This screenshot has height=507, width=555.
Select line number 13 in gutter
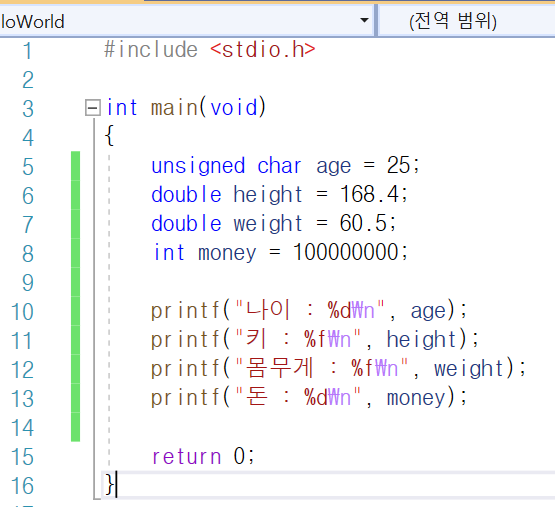tap(22, 399)
